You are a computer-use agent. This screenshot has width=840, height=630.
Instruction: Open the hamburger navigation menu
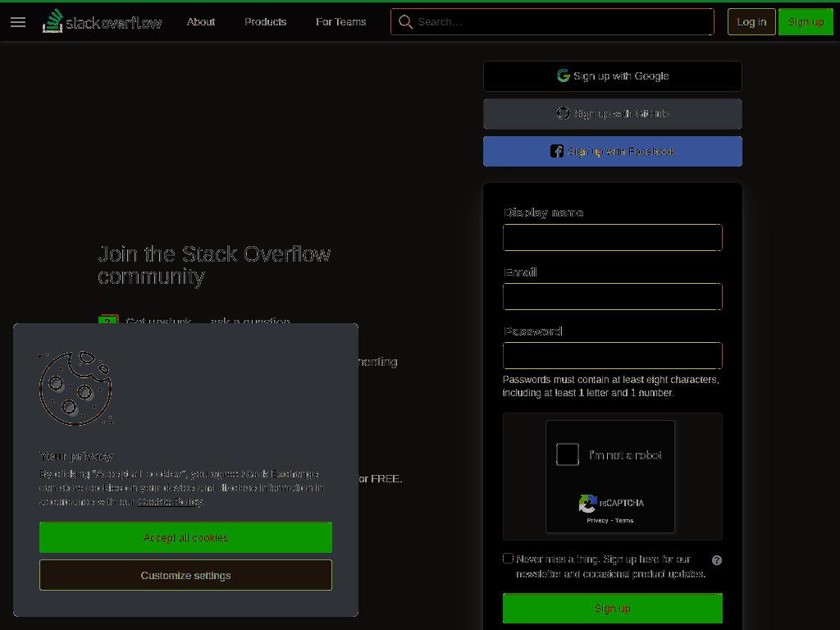pos(18,22)
